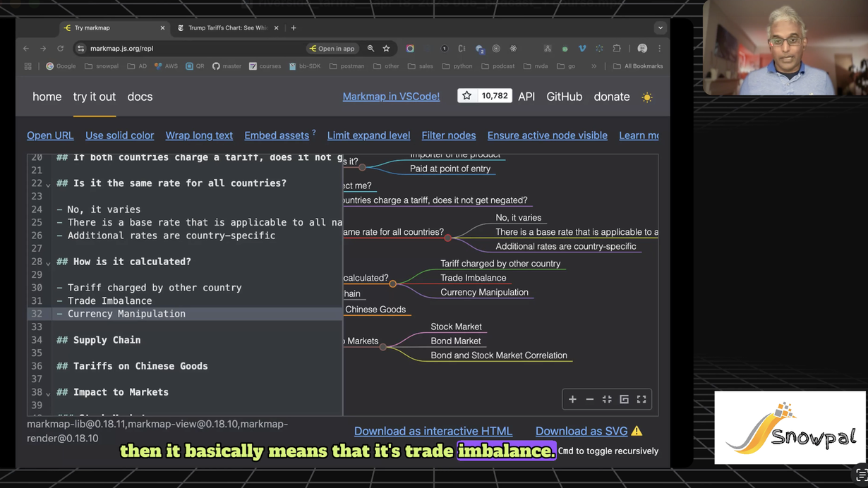
Task: Open the apps grid in the bookmarks bar
Action: 28,66
